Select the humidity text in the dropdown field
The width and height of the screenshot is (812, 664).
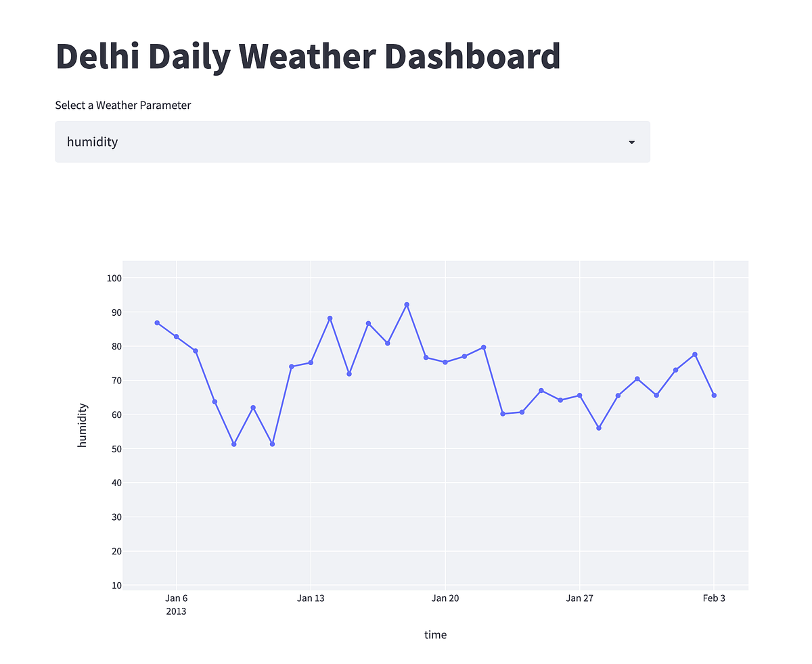pyautogui.click(x=92, y=142)
